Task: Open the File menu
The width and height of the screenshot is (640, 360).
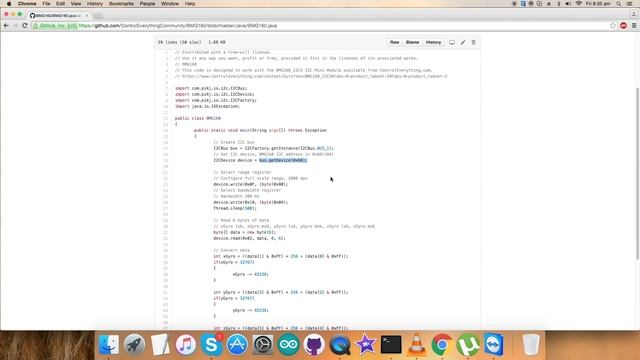Action: (x=46, y=4)
